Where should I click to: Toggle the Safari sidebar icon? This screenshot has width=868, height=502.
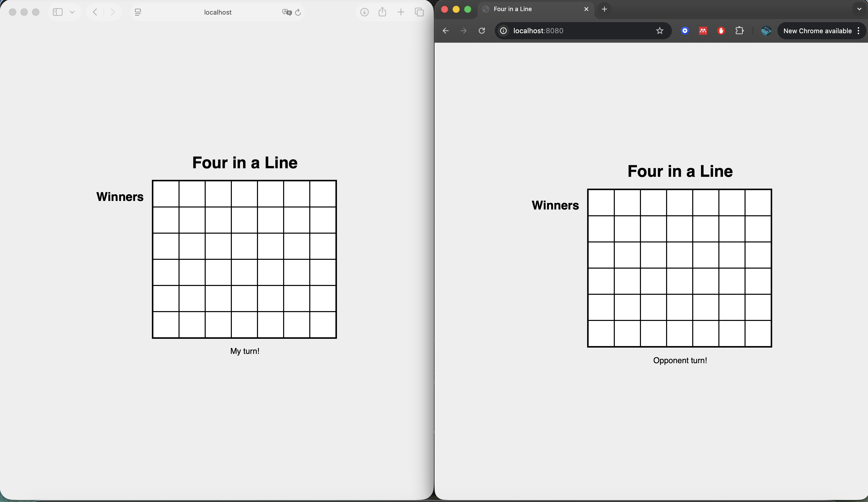[58, 12]
